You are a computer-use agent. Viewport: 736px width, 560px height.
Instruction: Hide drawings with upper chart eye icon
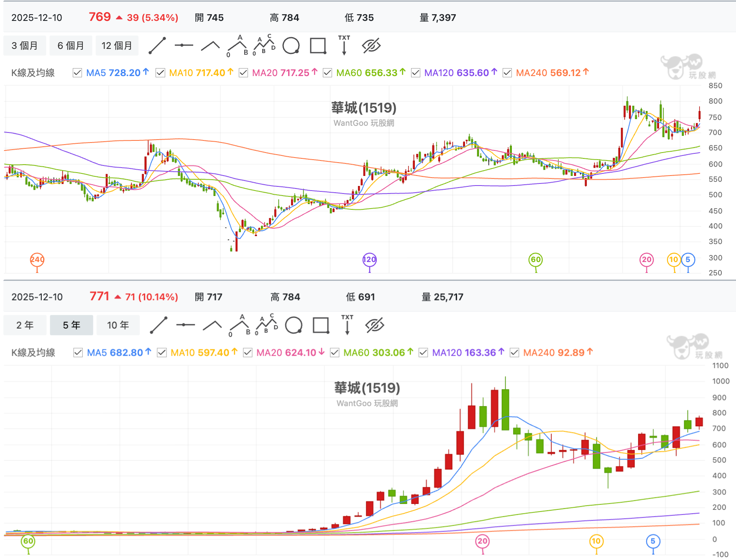[371, 46]
